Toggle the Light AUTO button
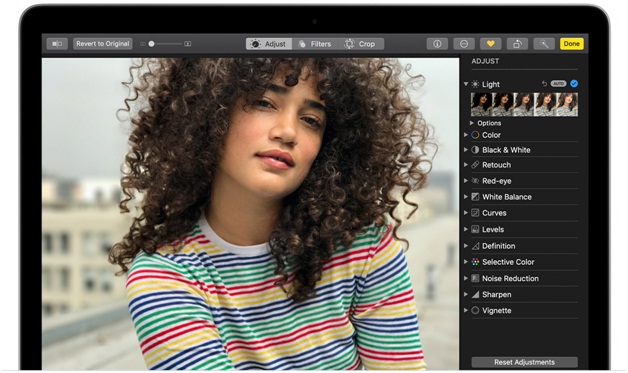 558,84
